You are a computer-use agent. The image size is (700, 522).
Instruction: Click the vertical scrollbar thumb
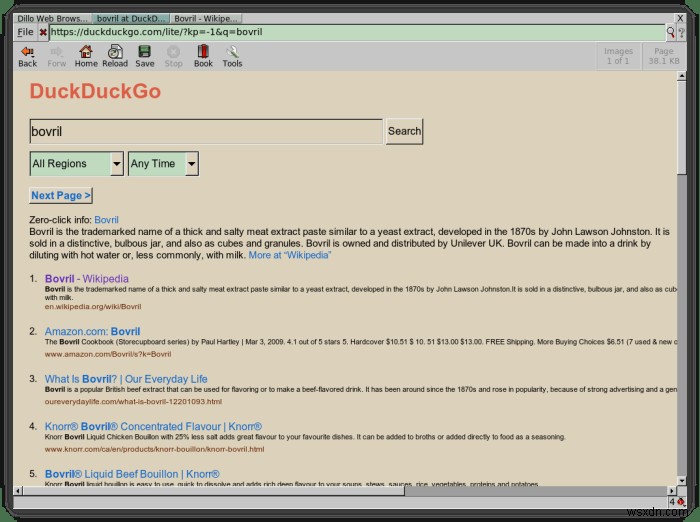[681, 128]
